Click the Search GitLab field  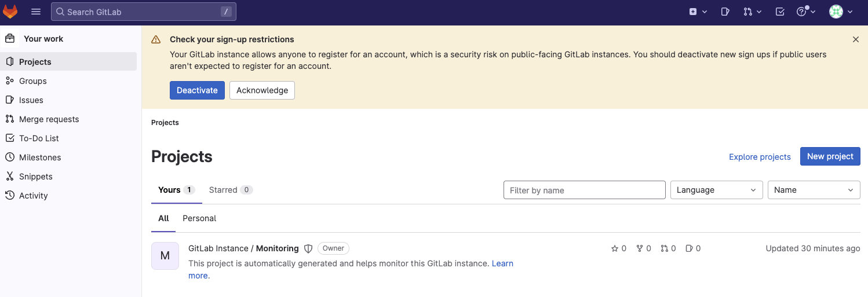144,12
